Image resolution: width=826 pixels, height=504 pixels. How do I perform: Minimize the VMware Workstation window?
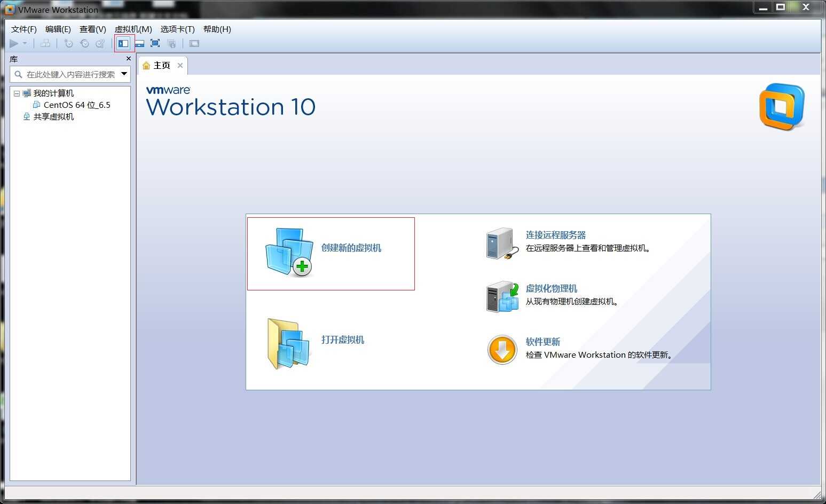coord(763,7)
